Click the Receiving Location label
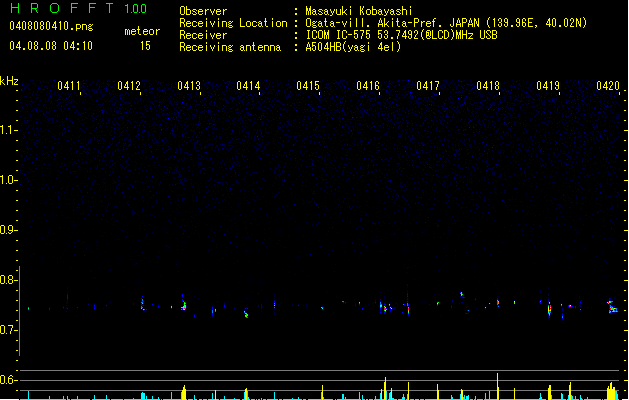 (x=233, y=23)
